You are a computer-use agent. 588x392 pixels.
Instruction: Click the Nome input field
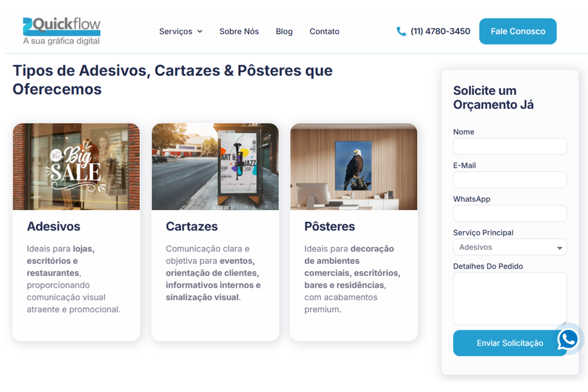tap(510, 146)
